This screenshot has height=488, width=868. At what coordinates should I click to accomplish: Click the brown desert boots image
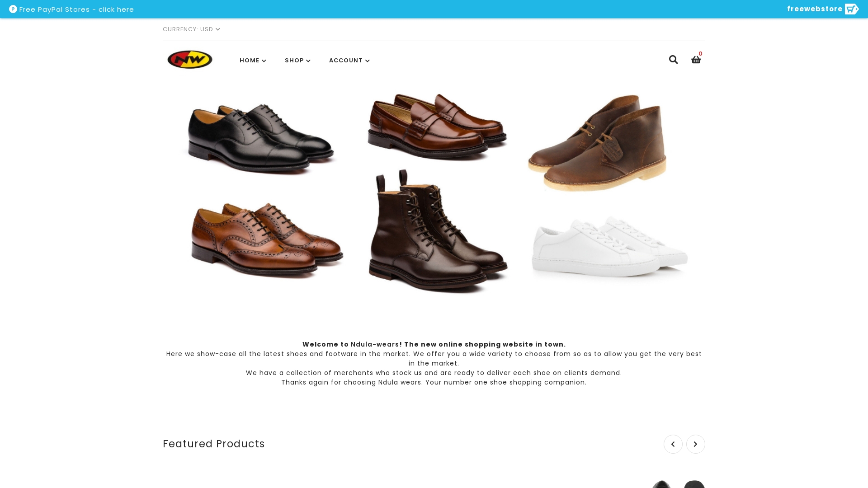[x=597, y=143]
